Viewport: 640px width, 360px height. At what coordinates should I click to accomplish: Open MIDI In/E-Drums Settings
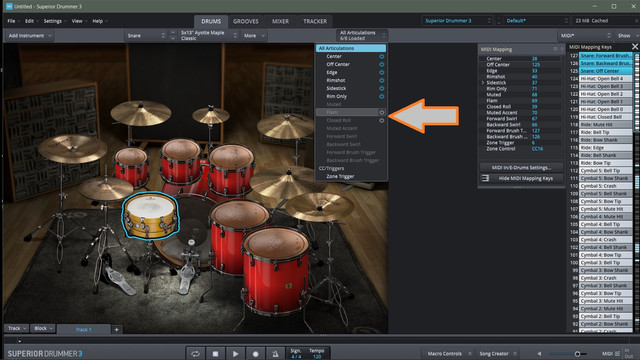[521, 167]
